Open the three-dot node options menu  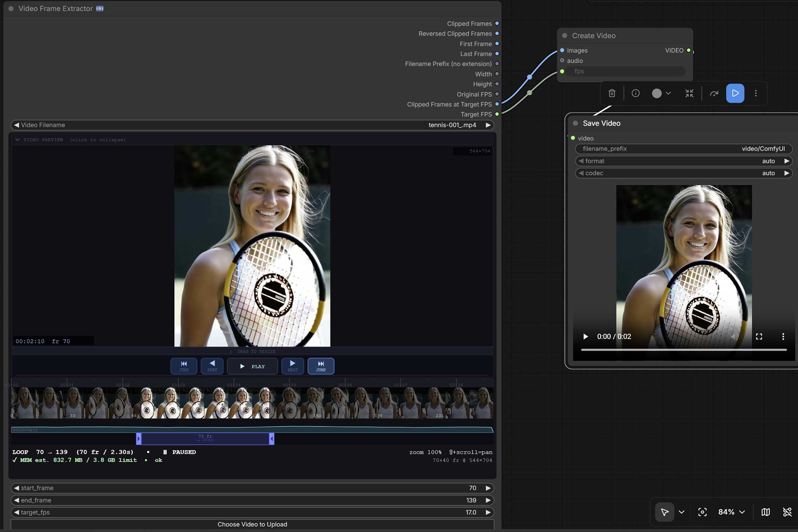pos(756,93)
